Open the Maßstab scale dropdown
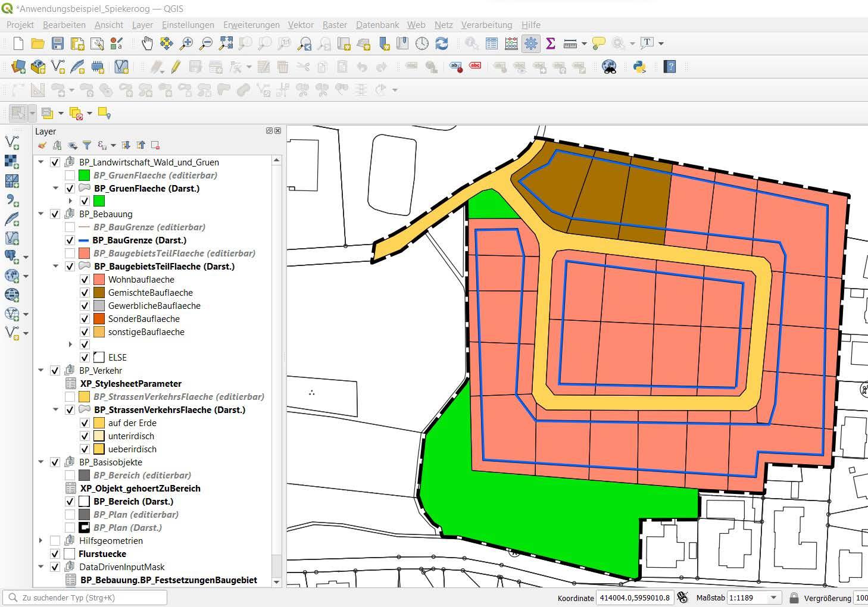This screenshot has height=607, width=868. click(x=773, y=597)
